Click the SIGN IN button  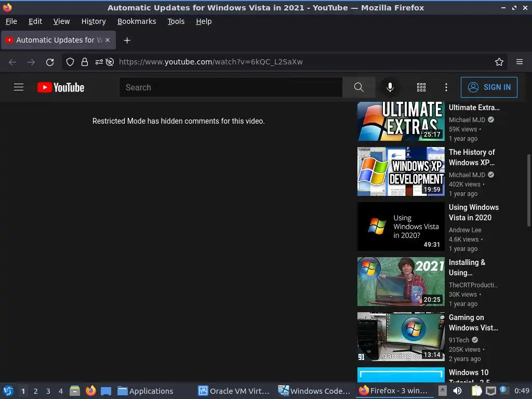click(x=489, y=87)
